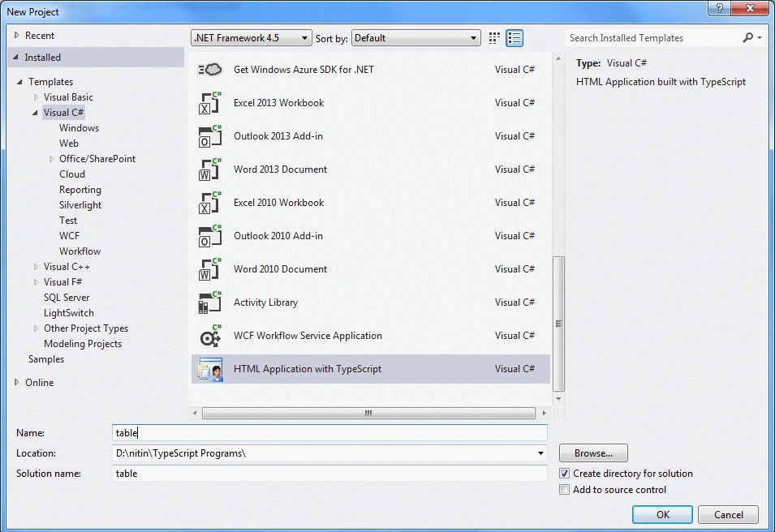This screenshot has height=532, width=775.
Task: Click the horizontal scrollbar thumb under templates
Action: click(368, 413)
